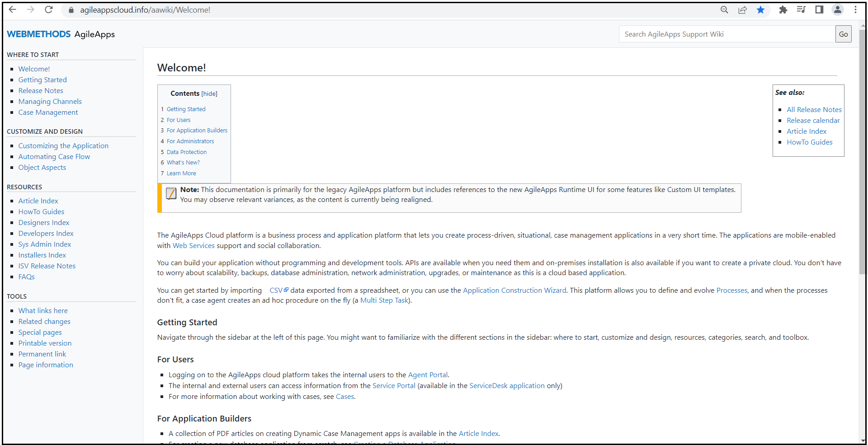Jump to contents item What's New?
Image resolution: width=868 pixels, height=445 pixels.
tap(183, 163)
